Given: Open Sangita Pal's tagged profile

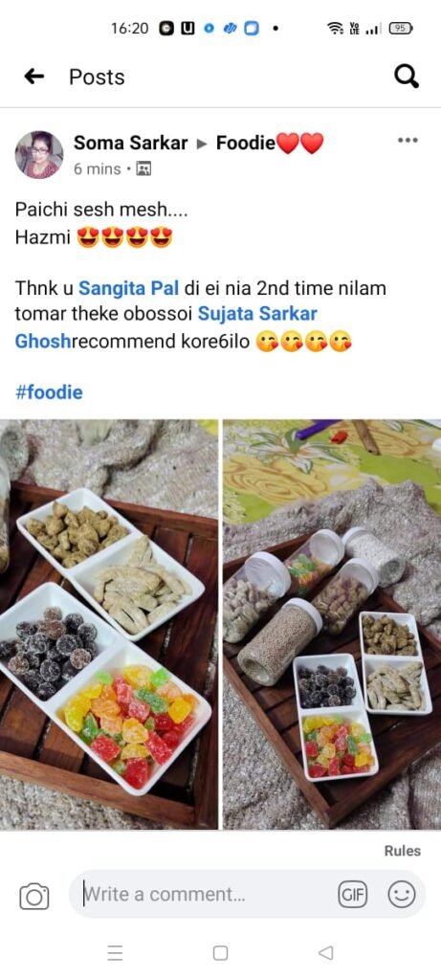Looking at the screenshot, I should (x=129, y=289).
